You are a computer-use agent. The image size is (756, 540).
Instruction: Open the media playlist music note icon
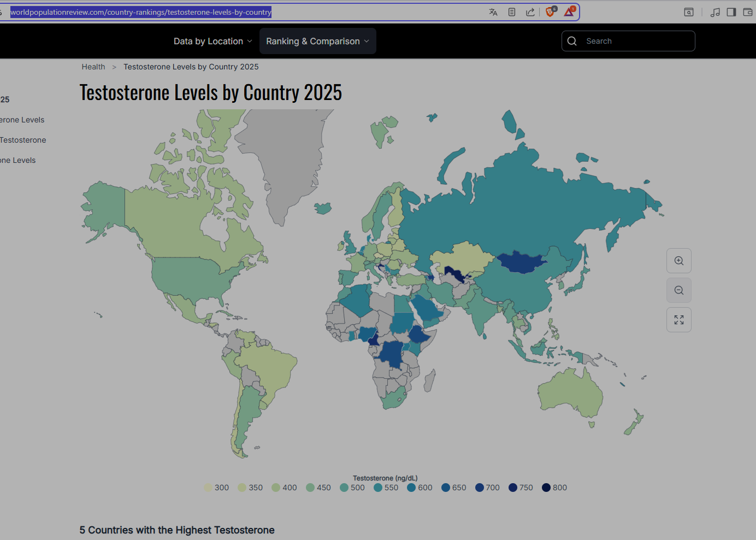pos(715,12)
